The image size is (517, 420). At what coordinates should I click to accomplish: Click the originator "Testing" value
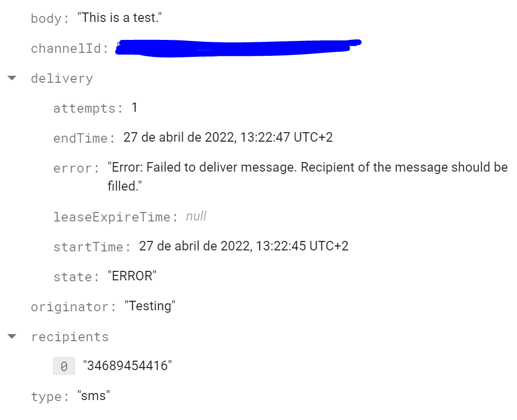[150, 306]
